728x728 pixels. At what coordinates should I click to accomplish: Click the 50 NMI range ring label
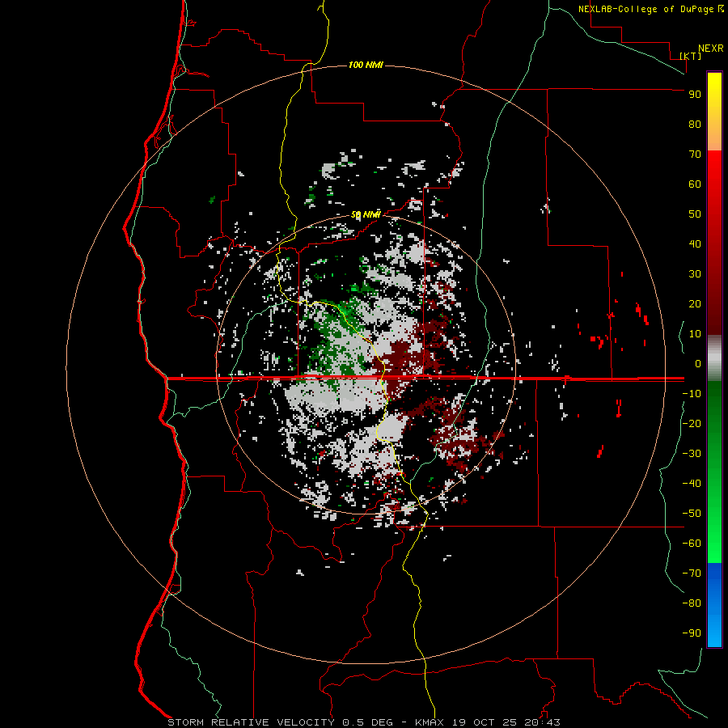pos(366,214)
